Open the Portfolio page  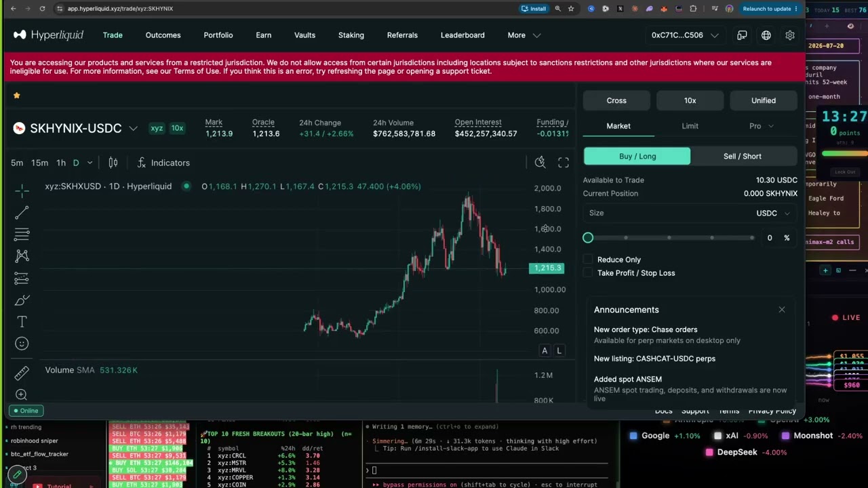(218, 35)
